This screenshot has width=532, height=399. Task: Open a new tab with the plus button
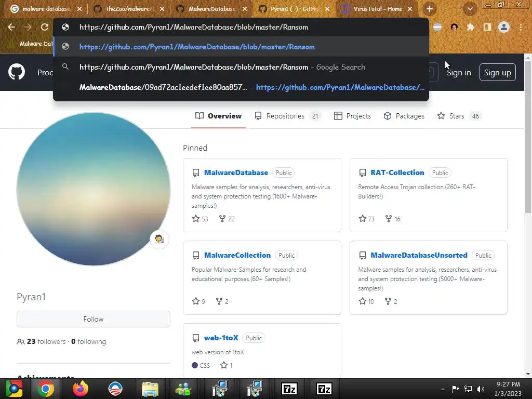click(430, 9)
